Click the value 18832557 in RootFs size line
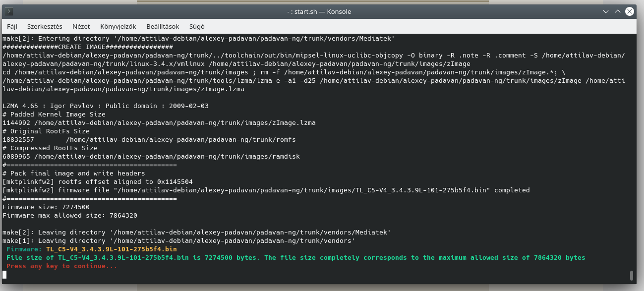 coord(18,139)
